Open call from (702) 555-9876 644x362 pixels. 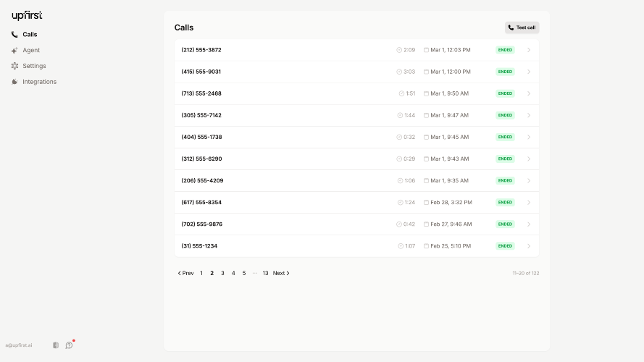pos(356,224)
